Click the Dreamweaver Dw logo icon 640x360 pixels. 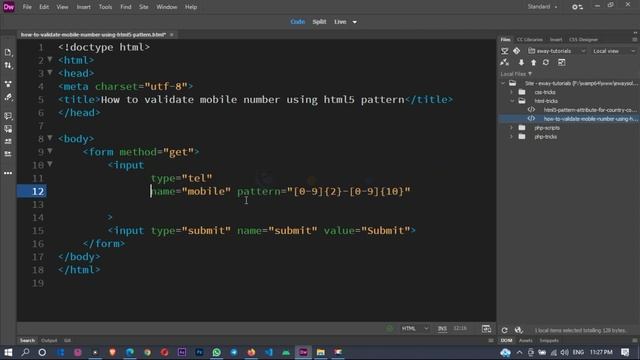[9, 7]
